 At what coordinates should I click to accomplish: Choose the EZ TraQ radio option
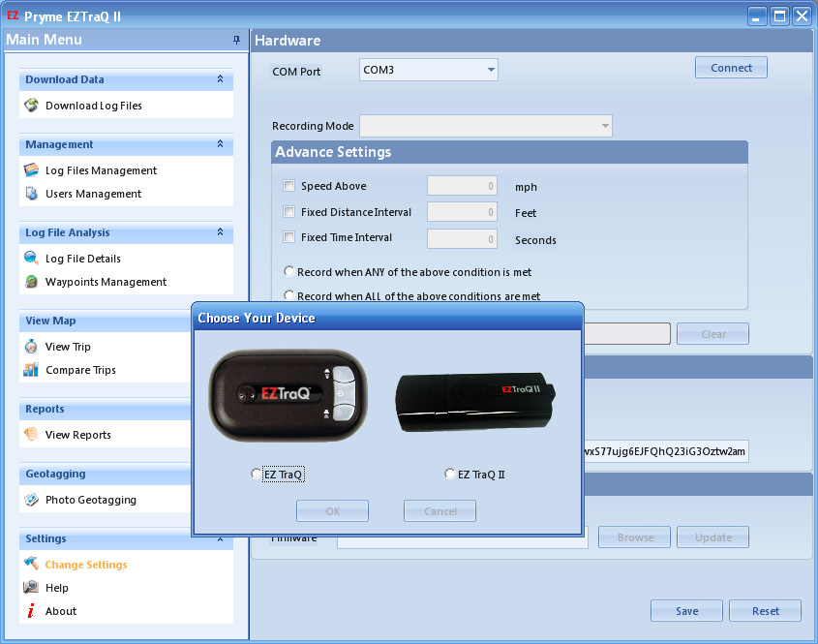[x=256, y=474]
